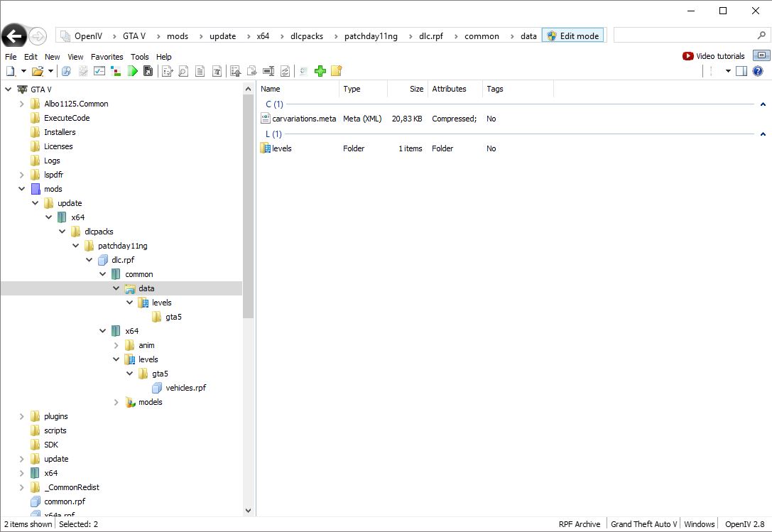Click the blue help question mark icon
Viewport: 772px width, 532px height.
coord(758,71)
